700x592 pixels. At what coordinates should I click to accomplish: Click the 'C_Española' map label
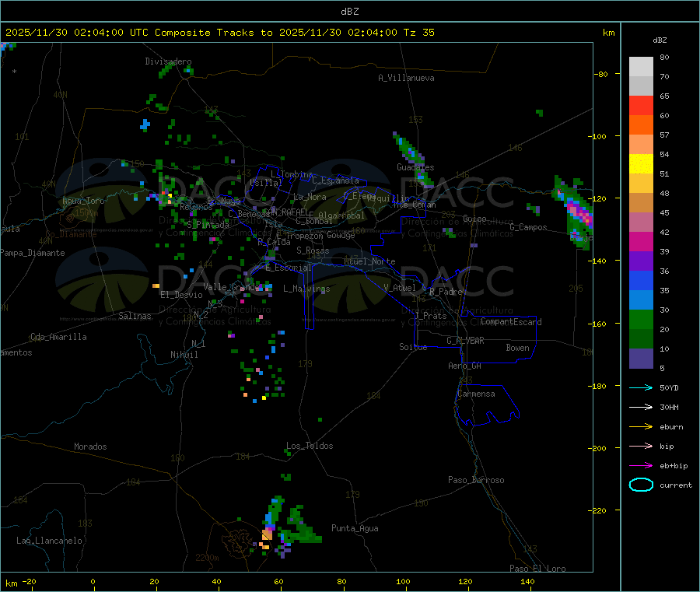(x=335, y=180)
